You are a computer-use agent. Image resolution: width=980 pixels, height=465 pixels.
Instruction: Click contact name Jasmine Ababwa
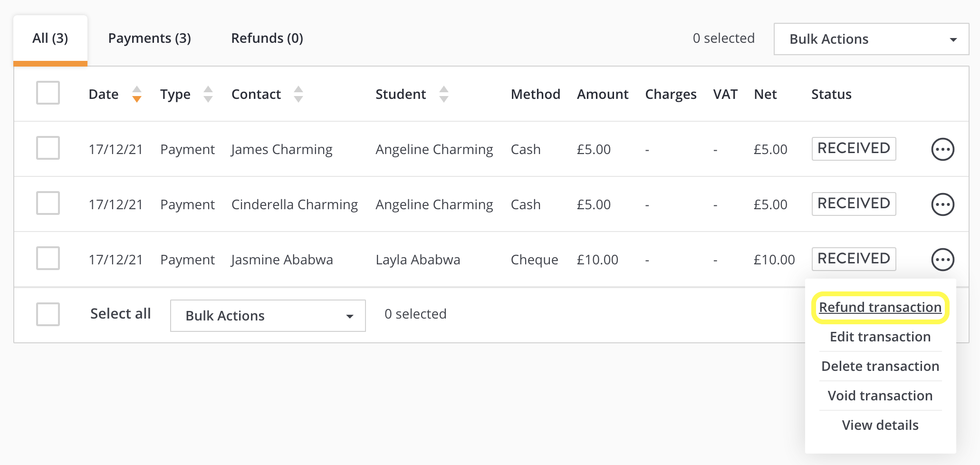[x=282, y=260]
